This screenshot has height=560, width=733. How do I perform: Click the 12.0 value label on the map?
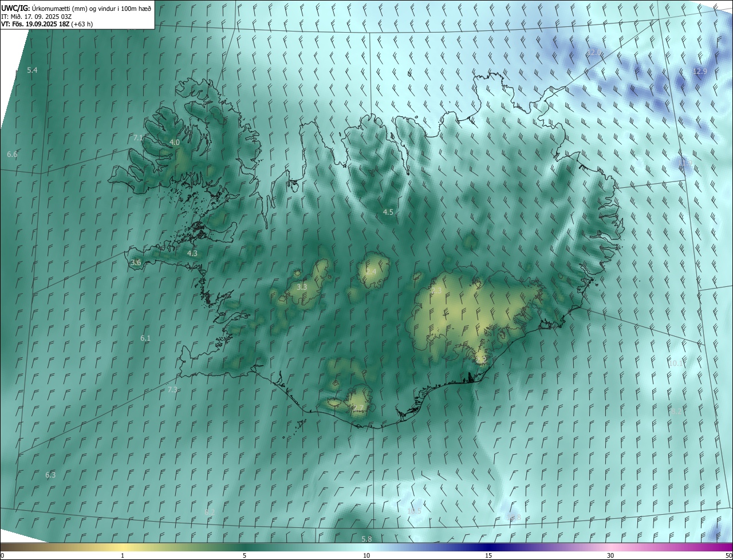594,53
